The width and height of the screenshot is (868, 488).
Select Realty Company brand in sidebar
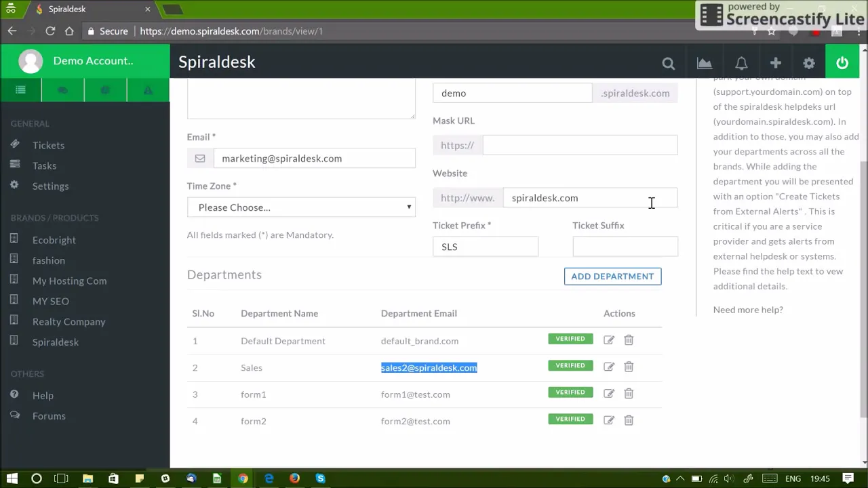click(x=68, y=321)
